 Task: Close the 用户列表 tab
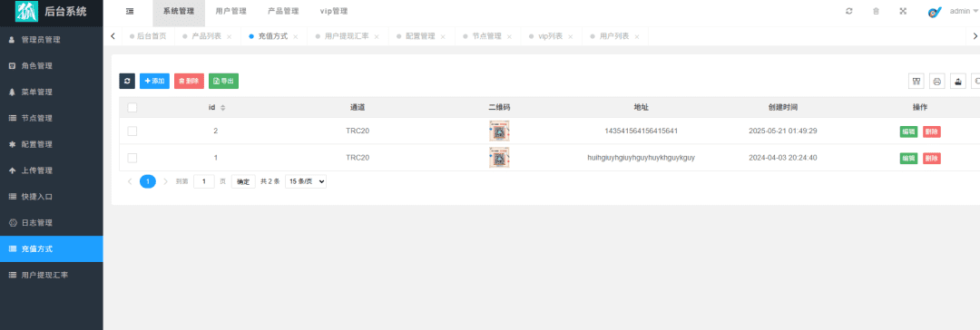[637, 37]
